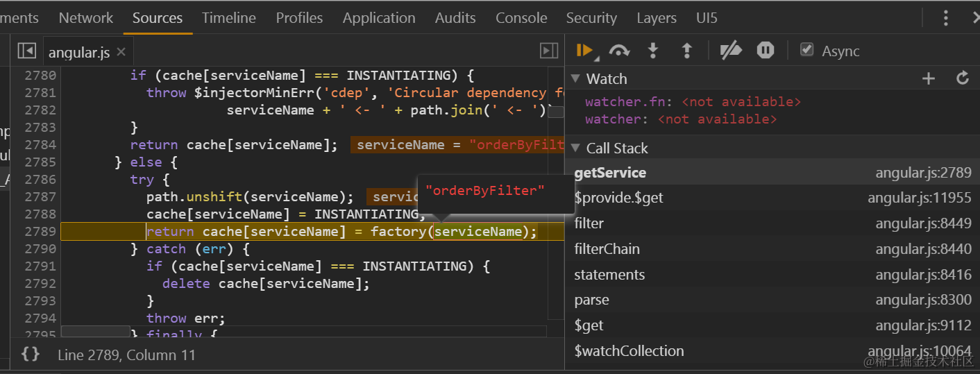Switch to the Console panel

521,18
